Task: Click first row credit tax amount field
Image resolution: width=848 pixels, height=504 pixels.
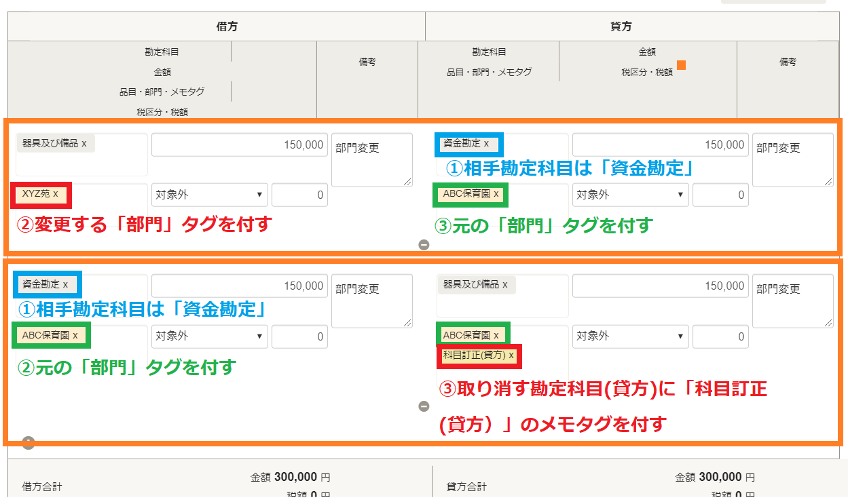Action: [x=720, y=195]
